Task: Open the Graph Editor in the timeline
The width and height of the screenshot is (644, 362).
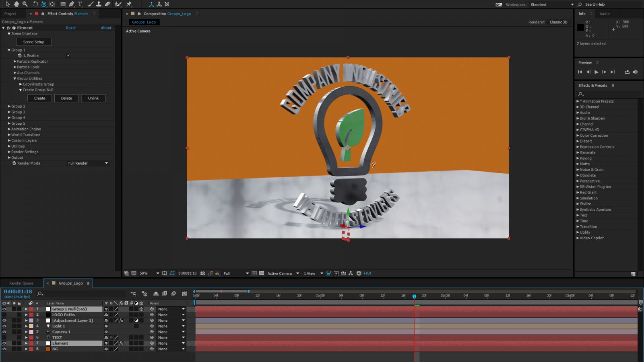Action: coord(185,294)
